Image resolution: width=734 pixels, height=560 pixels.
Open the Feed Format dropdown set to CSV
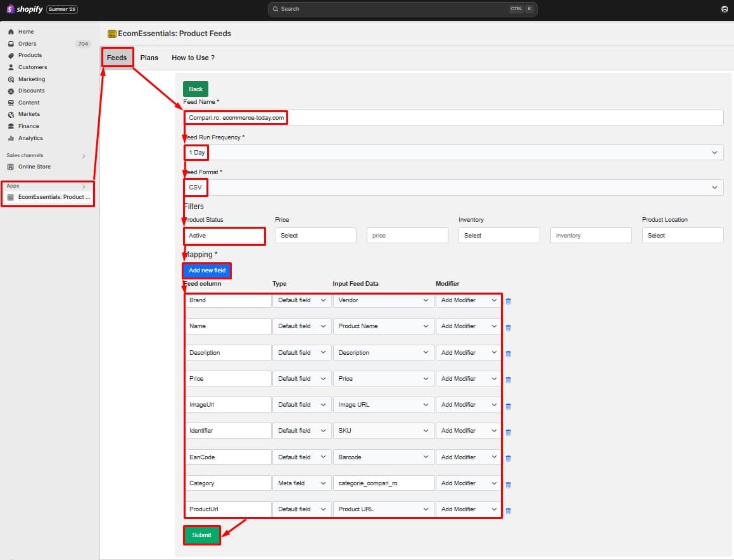tap(453, 187)
